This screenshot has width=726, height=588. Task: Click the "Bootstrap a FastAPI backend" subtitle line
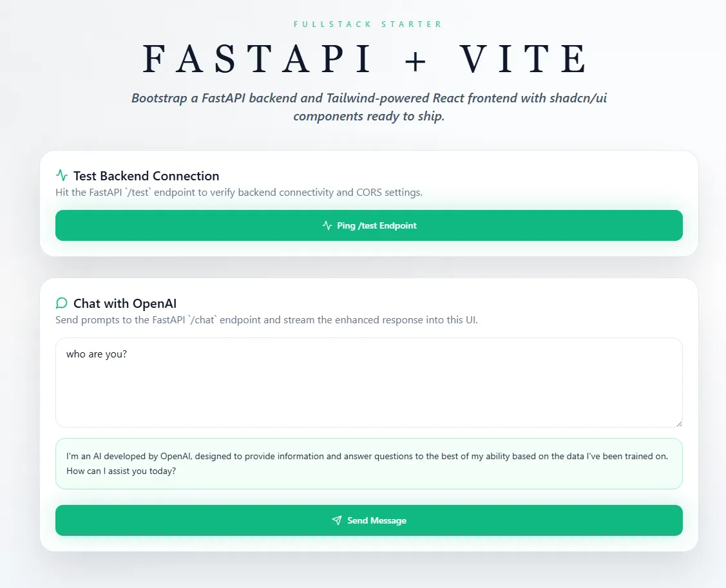coord(368,98)
